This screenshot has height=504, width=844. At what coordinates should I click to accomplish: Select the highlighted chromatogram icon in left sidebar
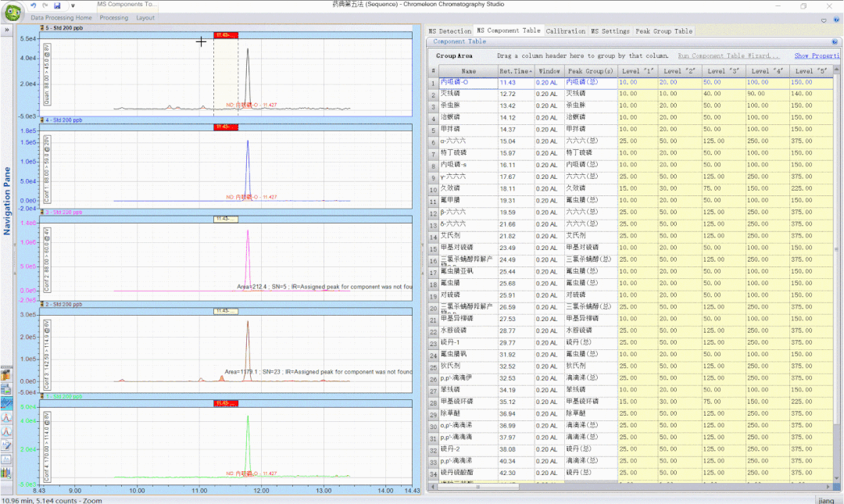point(6,403)
